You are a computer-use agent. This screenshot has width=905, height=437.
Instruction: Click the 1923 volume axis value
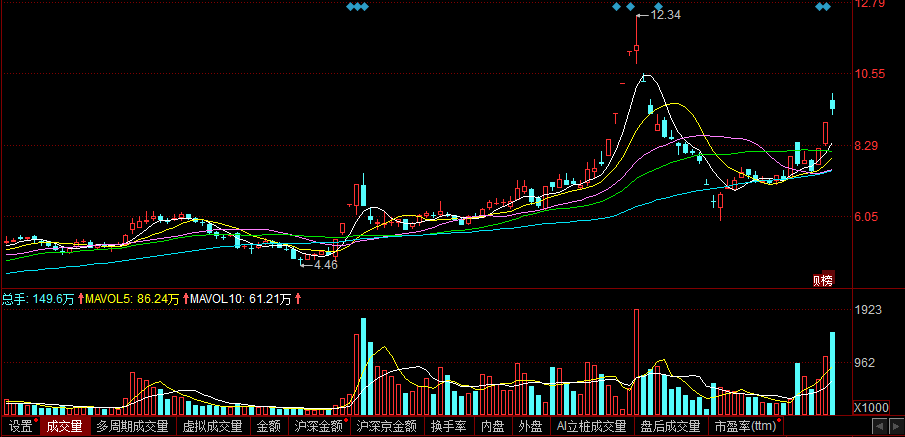(869, 310)
